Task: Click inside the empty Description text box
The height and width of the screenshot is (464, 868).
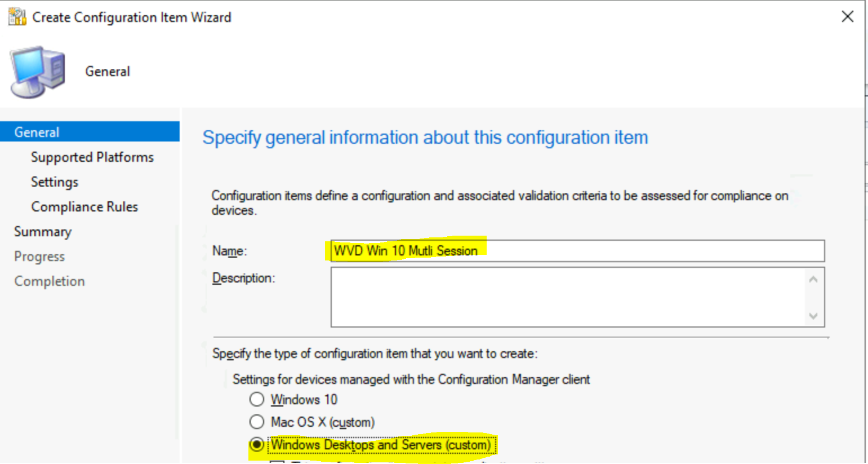Action: [x=569, y=297]
